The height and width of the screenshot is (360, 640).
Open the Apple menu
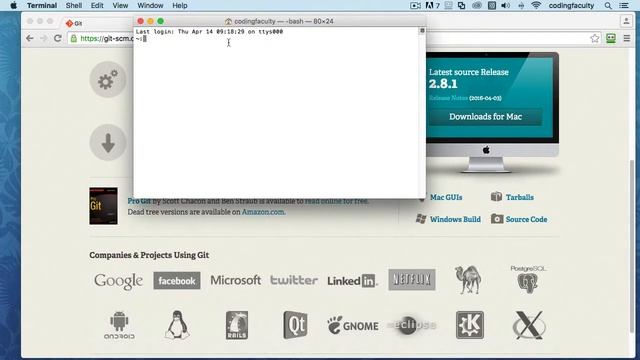point(13,5)
